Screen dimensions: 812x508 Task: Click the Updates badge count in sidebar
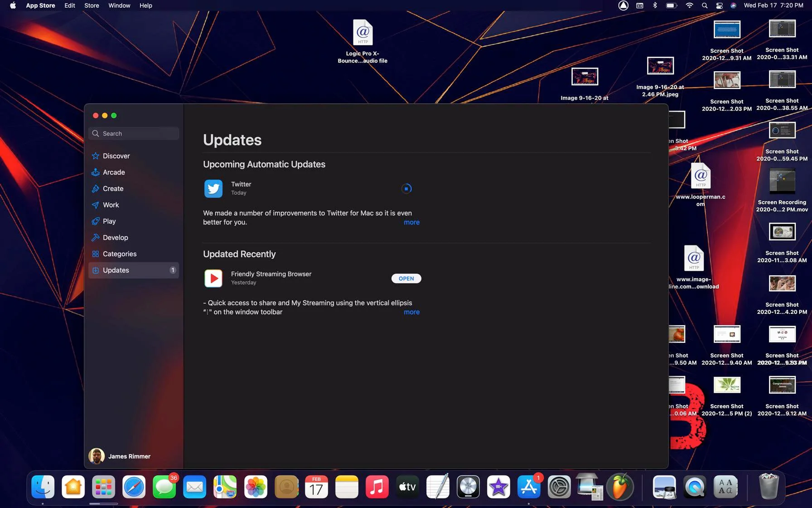click(x=173, y=270)
